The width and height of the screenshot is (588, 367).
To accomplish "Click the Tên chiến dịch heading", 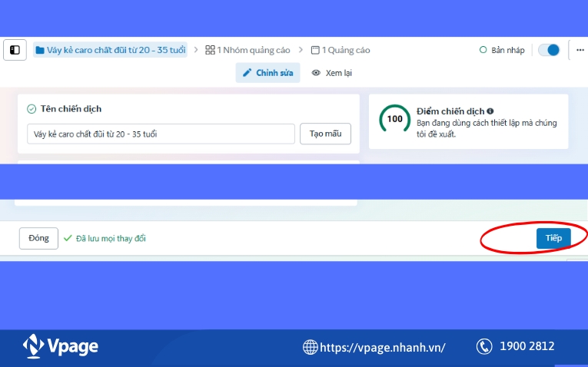I will (x=71, y=109).
